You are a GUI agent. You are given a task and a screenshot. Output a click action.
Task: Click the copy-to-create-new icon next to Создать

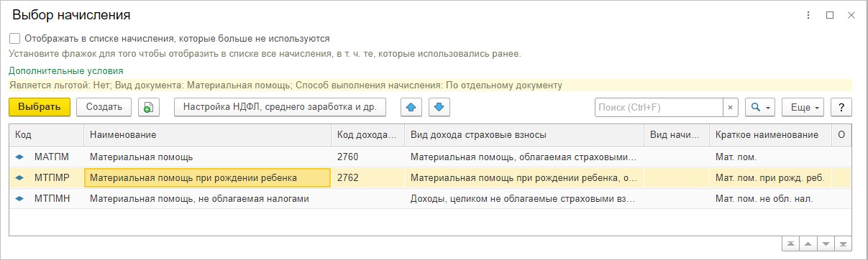coord(148,107)
